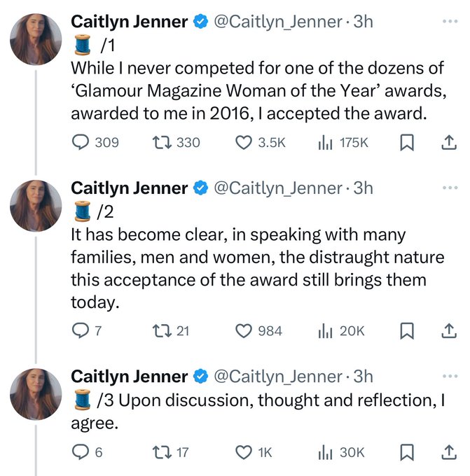View analytics for tweet with 175K views
Viewport: 470px width, 476px height.
pos(324,143)
